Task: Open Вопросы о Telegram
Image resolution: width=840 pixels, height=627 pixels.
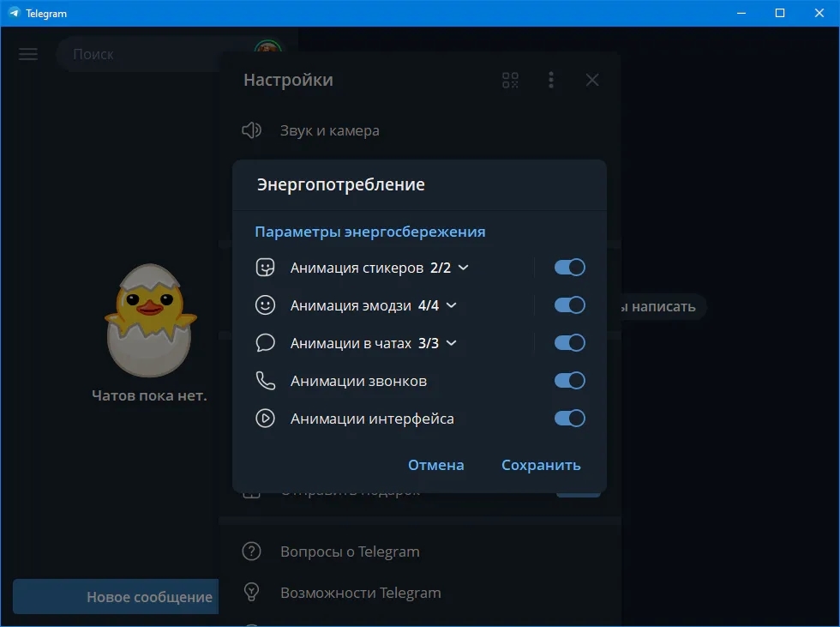Action: coord(420,552)
